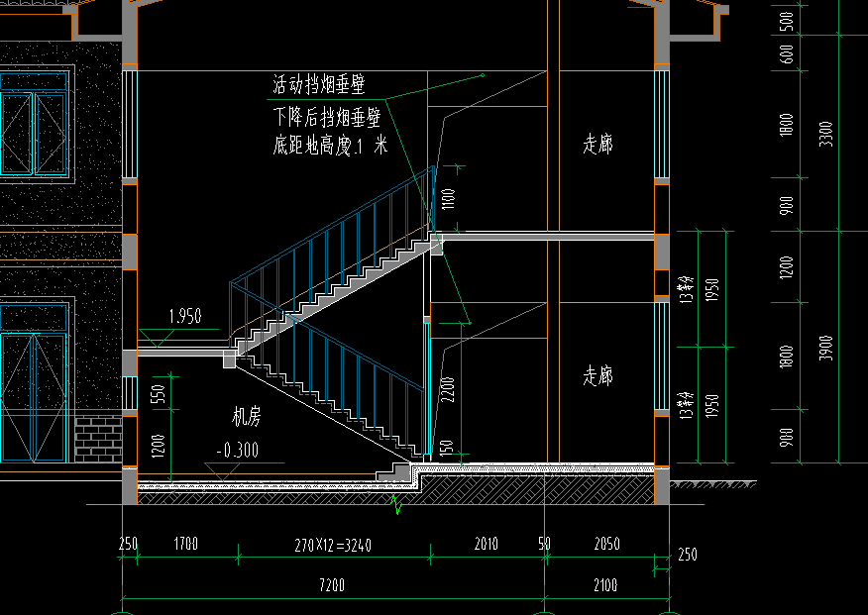Screen dimensions: 868x615
Task: Select the elevation triangle marker under -0.300
Action: (x=222, y=471)
